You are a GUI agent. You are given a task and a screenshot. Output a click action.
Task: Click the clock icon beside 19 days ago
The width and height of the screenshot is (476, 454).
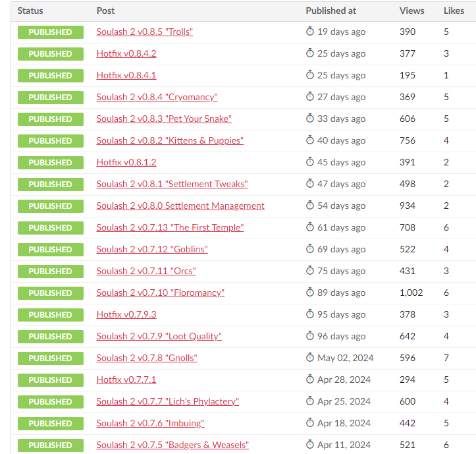click(310, 32)
